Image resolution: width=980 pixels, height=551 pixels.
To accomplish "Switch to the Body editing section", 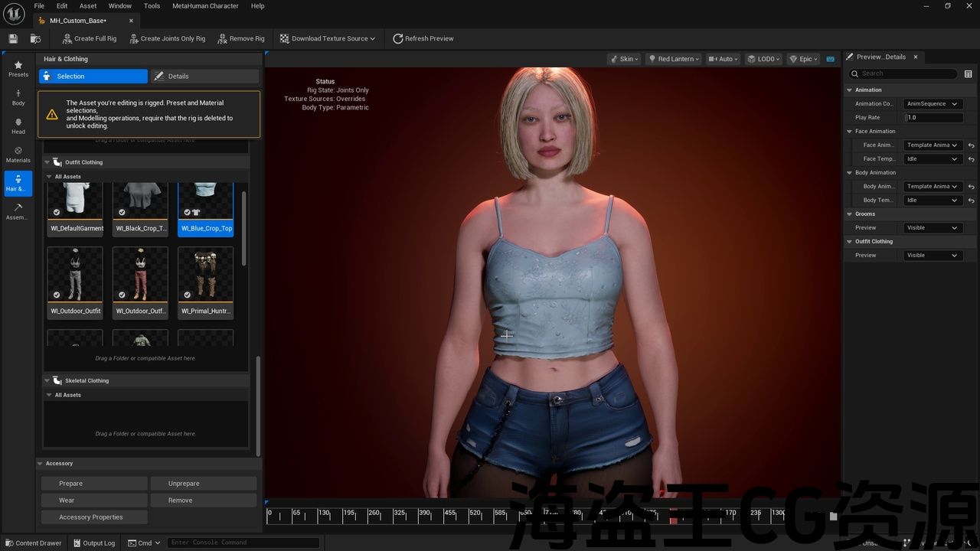I will 18,97.
